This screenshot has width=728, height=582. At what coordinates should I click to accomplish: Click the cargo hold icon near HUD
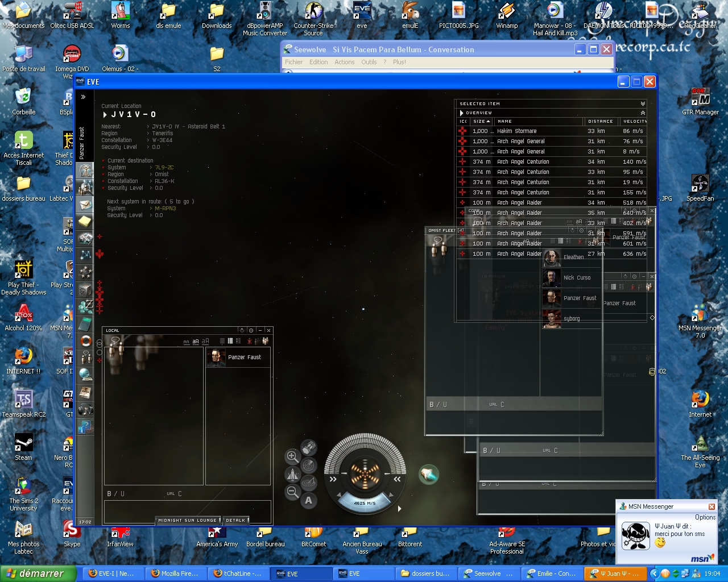(x=309, y=448)
